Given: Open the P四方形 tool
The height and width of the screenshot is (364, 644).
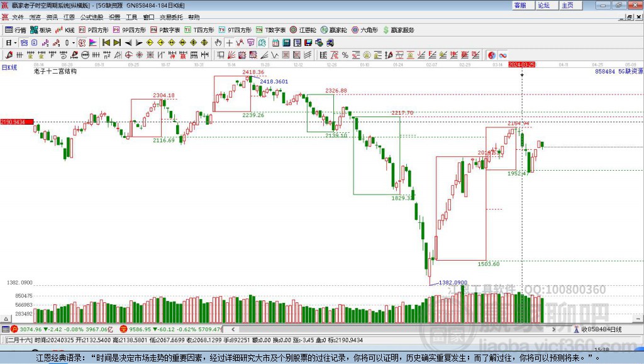Looking at the screenshot, I should click(93, 30).
